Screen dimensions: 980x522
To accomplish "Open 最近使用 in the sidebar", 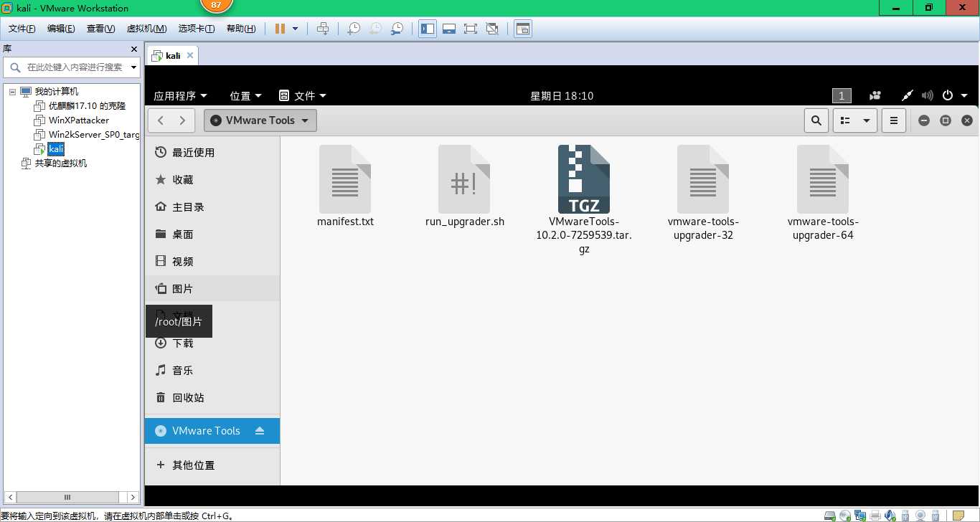I will [212, 153].
